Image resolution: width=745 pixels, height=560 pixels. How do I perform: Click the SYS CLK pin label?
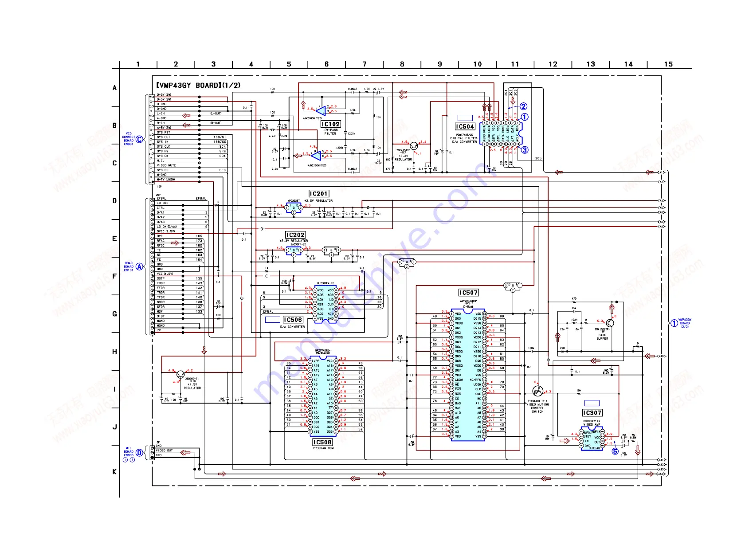click(163, 146)
